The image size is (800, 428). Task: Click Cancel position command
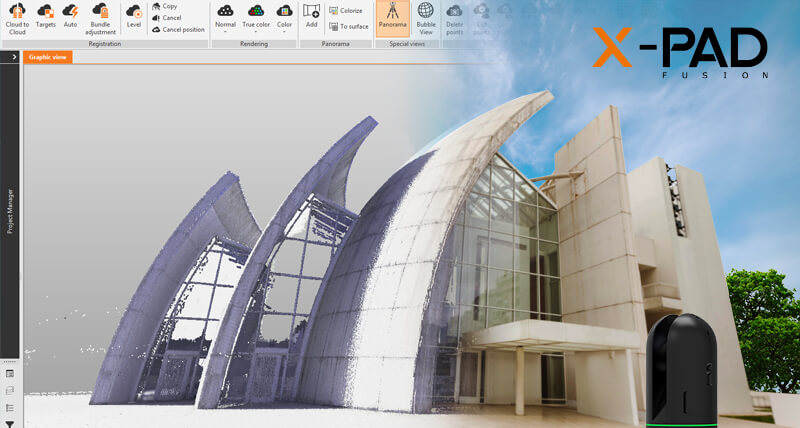click(x=178, y=30)
